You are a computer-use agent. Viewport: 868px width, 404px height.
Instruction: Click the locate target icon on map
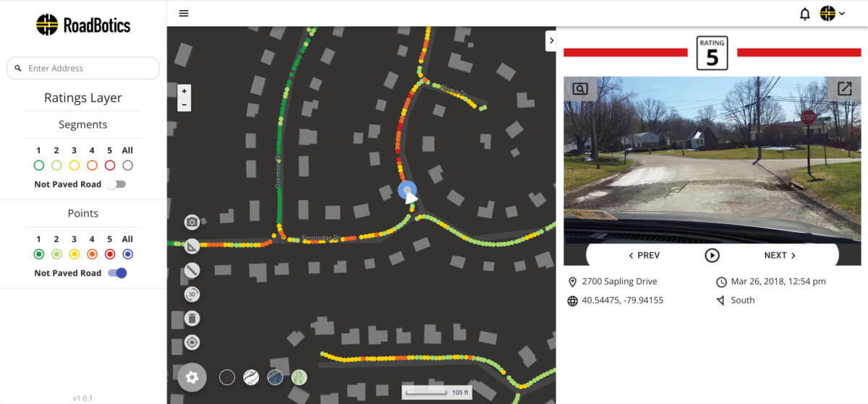(192, 343)
